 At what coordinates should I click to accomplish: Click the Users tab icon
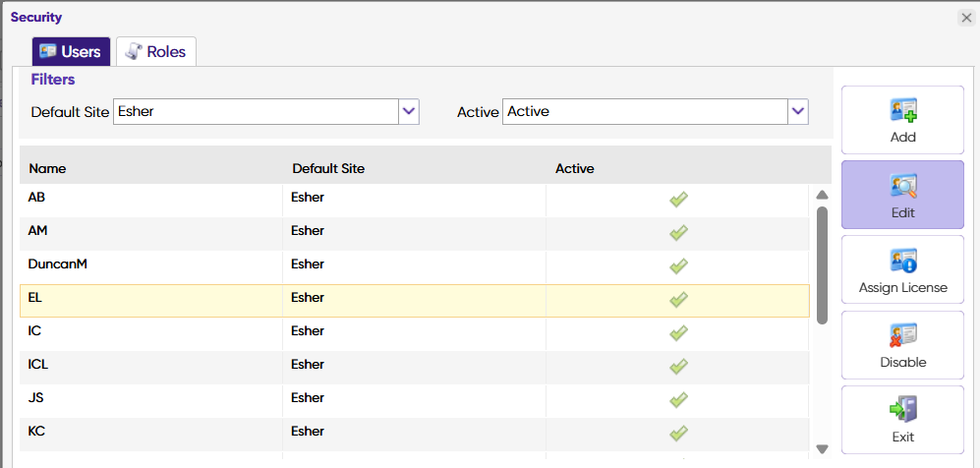pyautogui.click(x=48, y=51)
